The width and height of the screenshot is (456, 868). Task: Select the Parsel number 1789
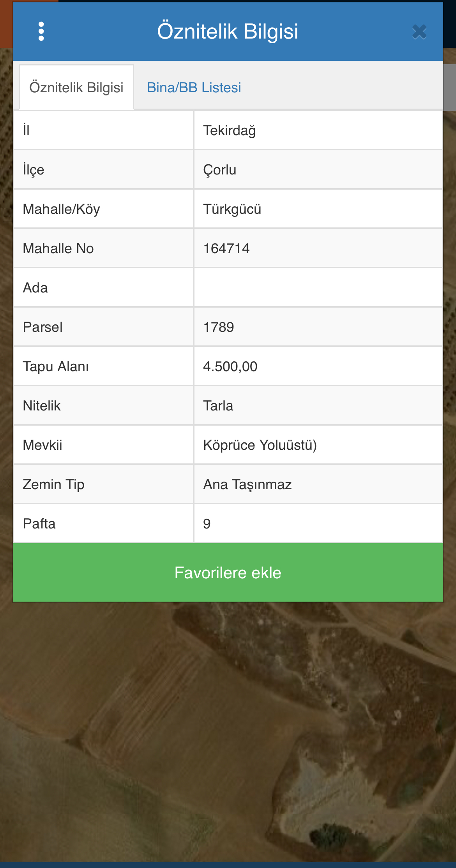click(219, 327)
